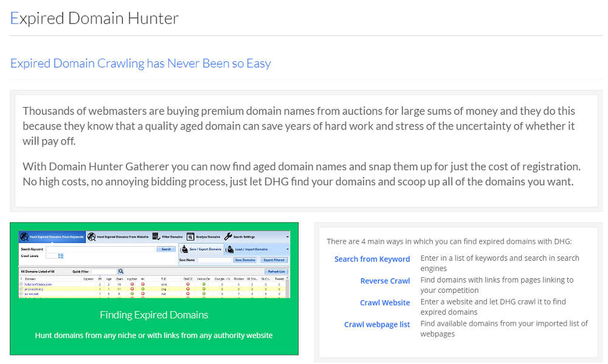Click the Save / Export Domains arrow icon

click(x=185, y=249)
